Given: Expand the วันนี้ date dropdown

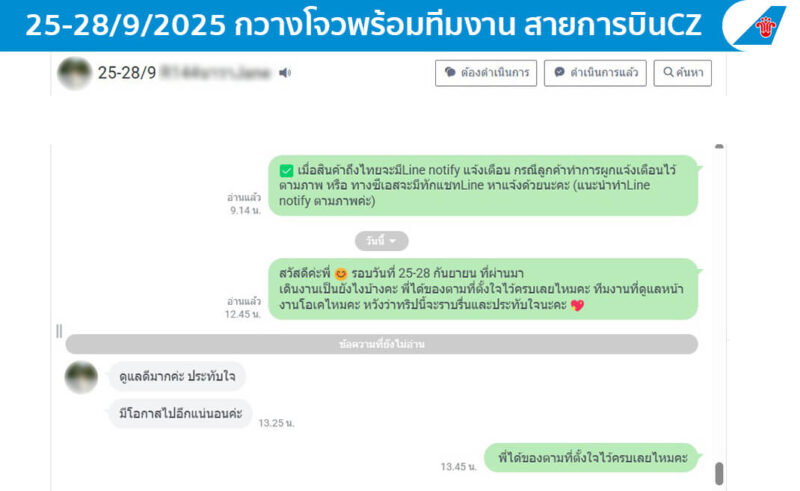Looking at the screenshot, I should click(x=382, y=241).
